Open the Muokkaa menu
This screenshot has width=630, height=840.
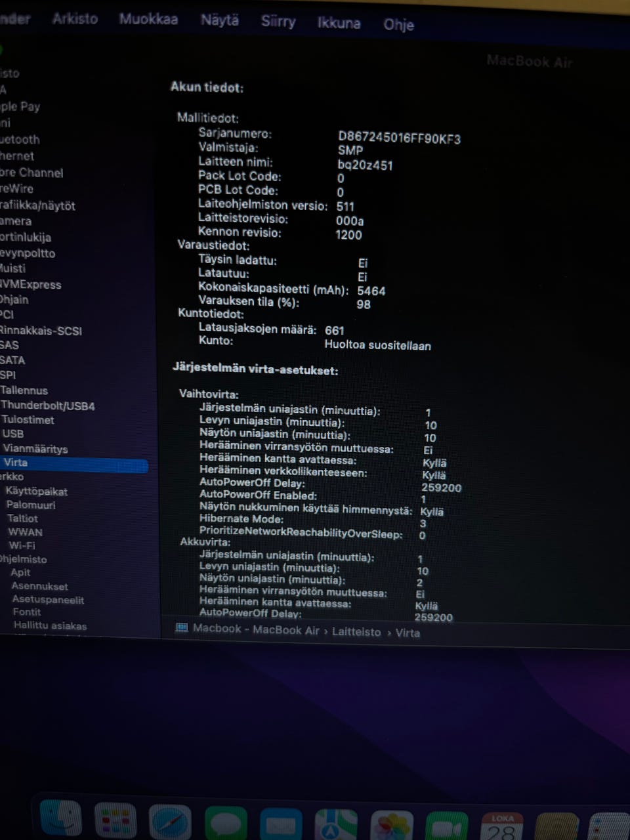point(148,19)
